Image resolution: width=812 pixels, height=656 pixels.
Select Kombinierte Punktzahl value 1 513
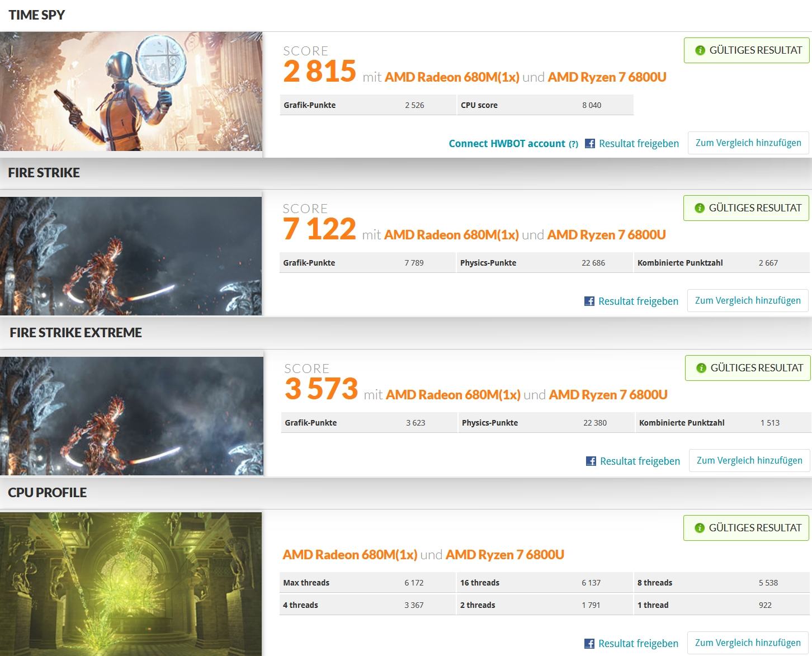coord(770,423)
